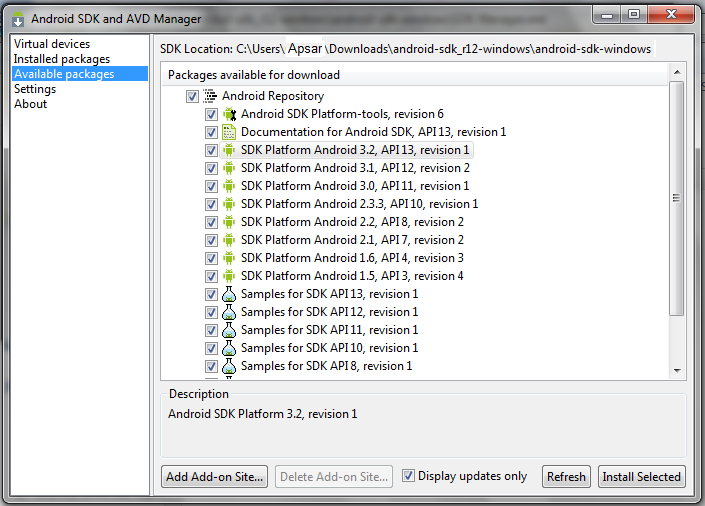Toggle the Display updates only checkbox
This screenshot has width=705, height=506.
[408, 475]
